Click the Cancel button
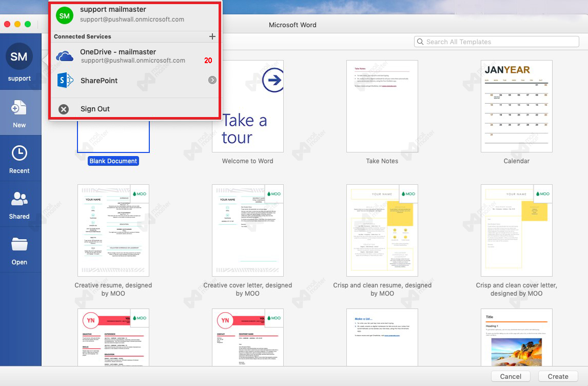The width and height of the screenshot is (588, 386). (x=511, y=376)
